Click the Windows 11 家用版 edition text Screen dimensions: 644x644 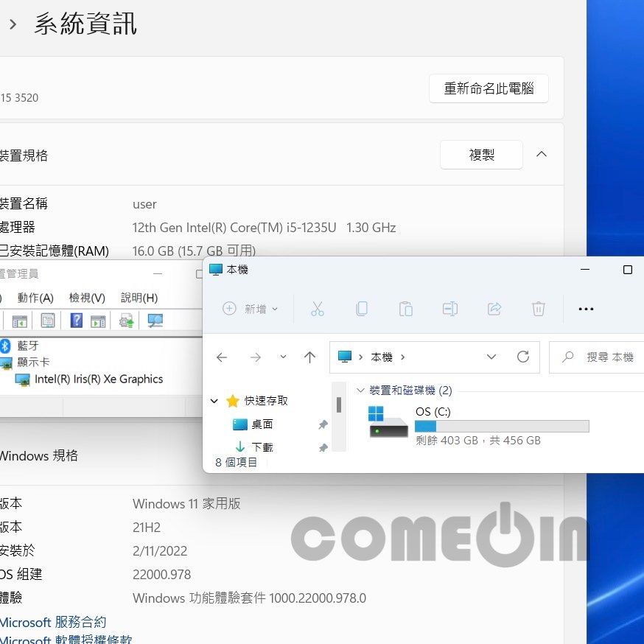point(186,503)
